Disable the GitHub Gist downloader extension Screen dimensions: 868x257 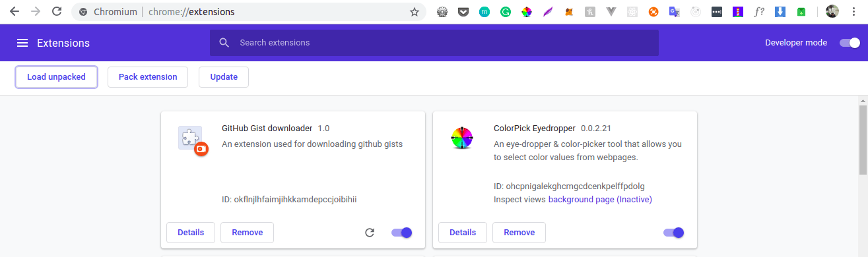point(402,233)
